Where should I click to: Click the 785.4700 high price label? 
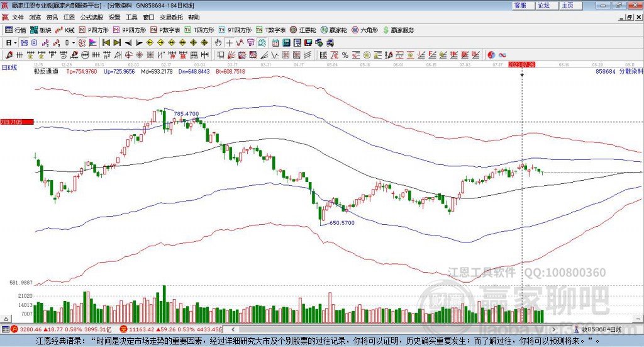pyautogui.click(x=186, y=113)
